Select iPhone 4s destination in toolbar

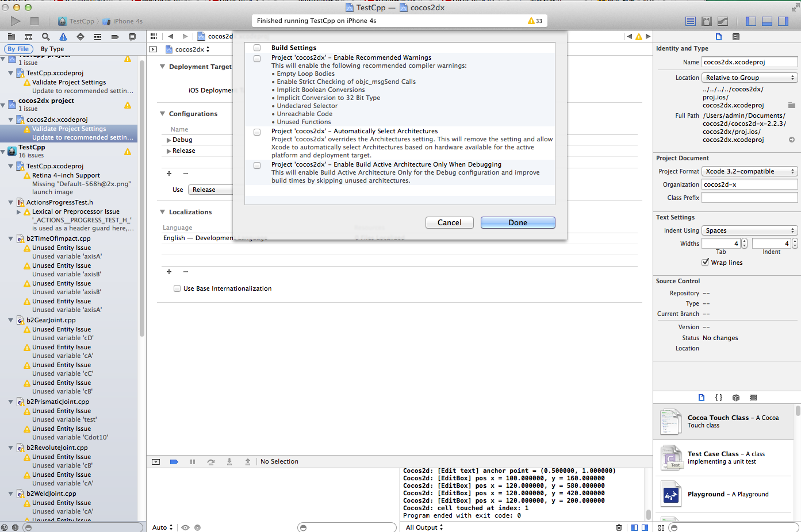tap(123, 21)
